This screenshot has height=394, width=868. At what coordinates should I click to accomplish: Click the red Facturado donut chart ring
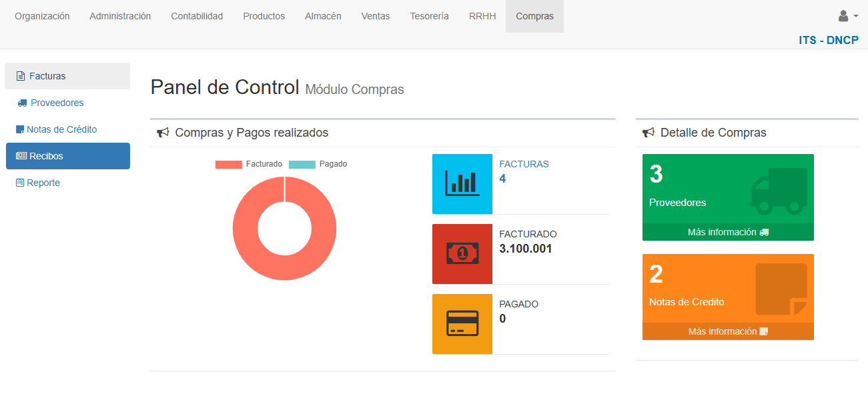(245, 228)
